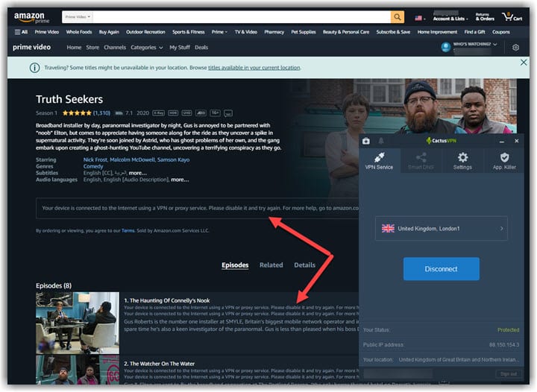
Task: Click the Who's Watching profile avatar
Action: [x=445, y=47]
